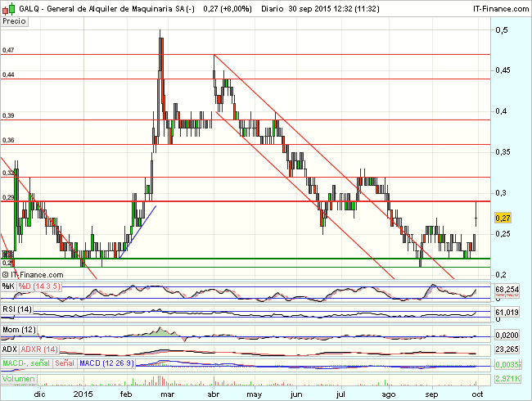Viewport: 532px width, 401px height.
Task: Click the 0,4 price axis label
Action: pyautogui.click(x=501, y=111)
